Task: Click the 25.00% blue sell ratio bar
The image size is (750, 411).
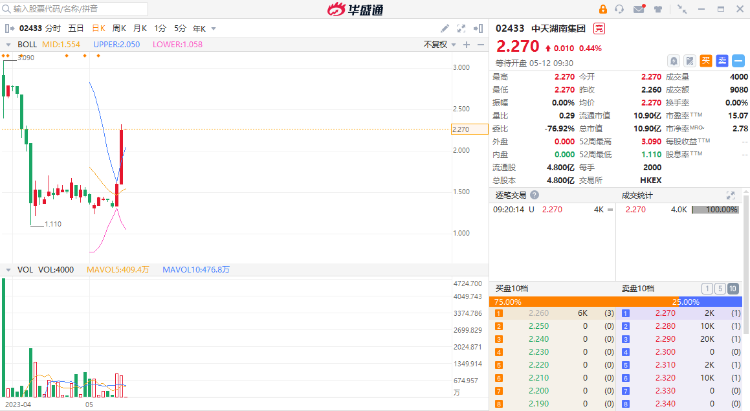Action: (x=710, y=302)
